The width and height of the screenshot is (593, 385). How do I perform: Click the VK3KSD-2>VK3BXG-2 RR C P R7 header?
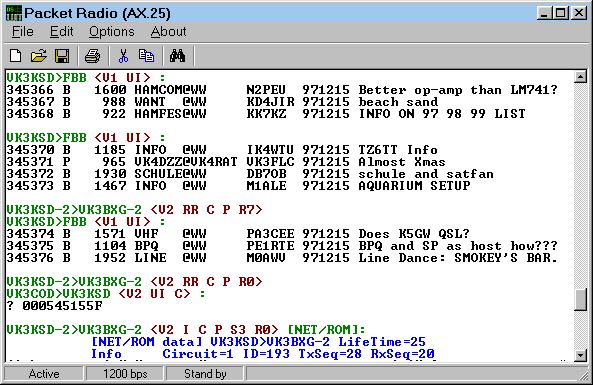[134, 210]
